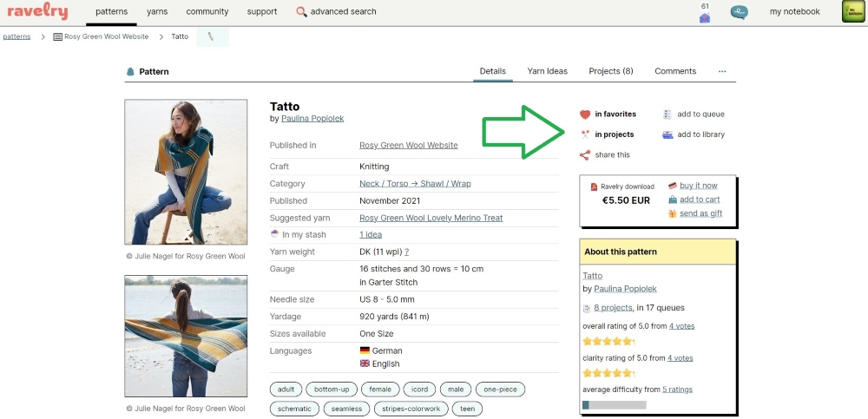The height and width of the screenshot is (419, 868).
Task: Select the icord tag
Action: click(x=419, y=390)
